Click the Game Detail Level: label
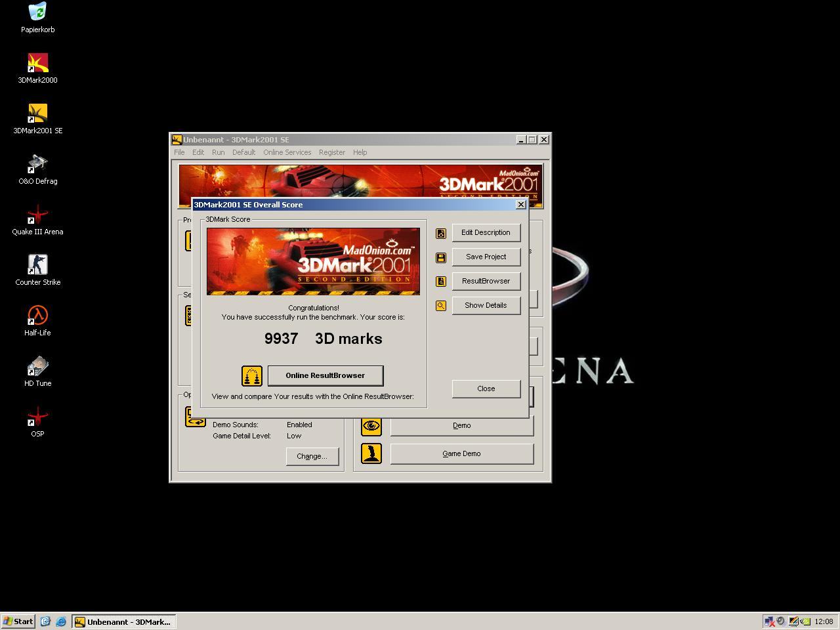The width and height of the screenshot is (840, 630). point(241,436)
